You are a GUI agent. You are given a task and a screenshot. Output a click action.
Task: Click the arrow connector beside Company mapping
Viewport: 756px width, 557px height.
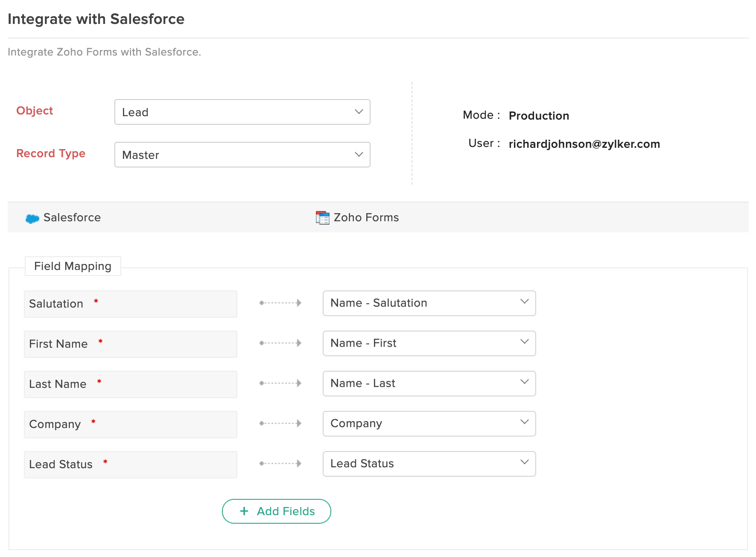pyautogui.click(x=280, y=423)
